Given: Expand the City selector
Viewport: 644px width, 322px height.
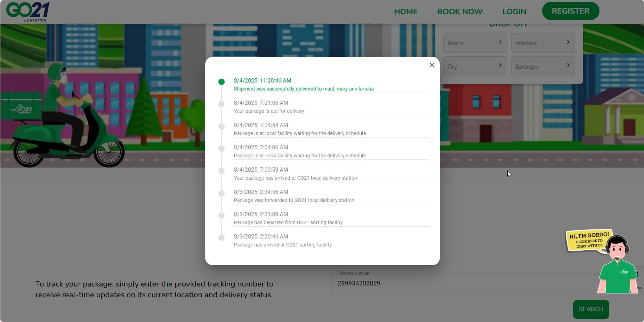Looking at the screenshot, I should click(475, 66).
